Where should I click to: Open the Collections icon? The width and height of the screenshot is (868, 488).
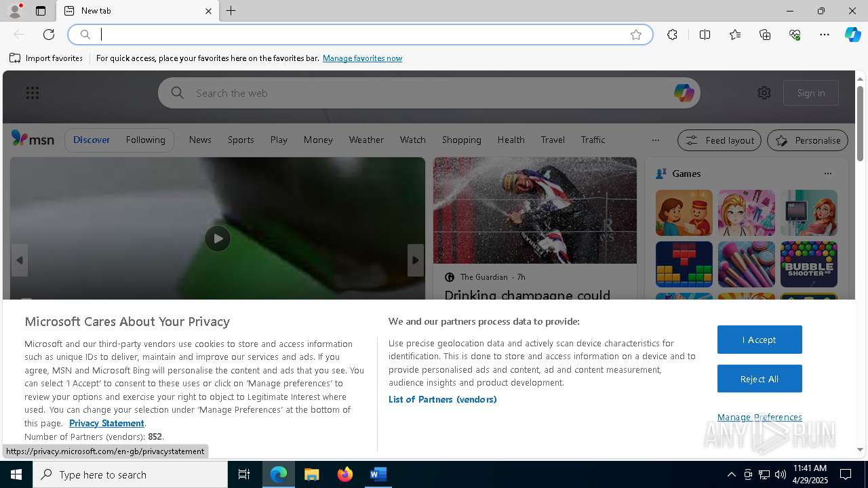click(x=765, y=35)
